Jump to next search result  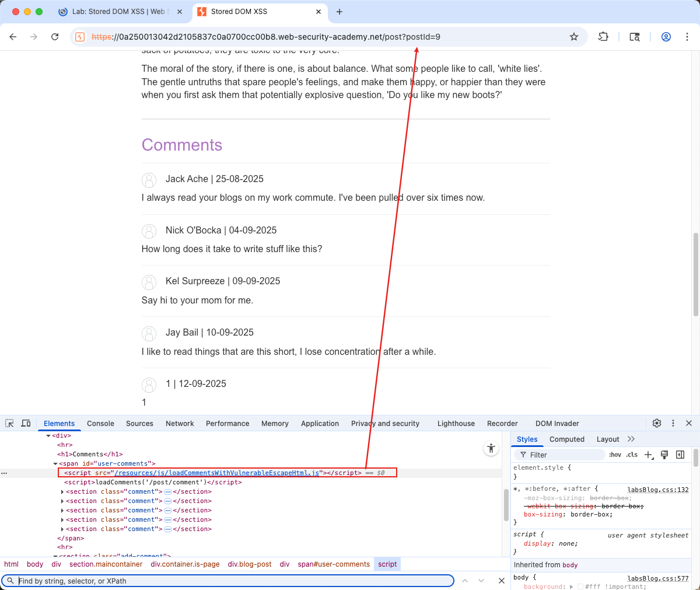481,581
